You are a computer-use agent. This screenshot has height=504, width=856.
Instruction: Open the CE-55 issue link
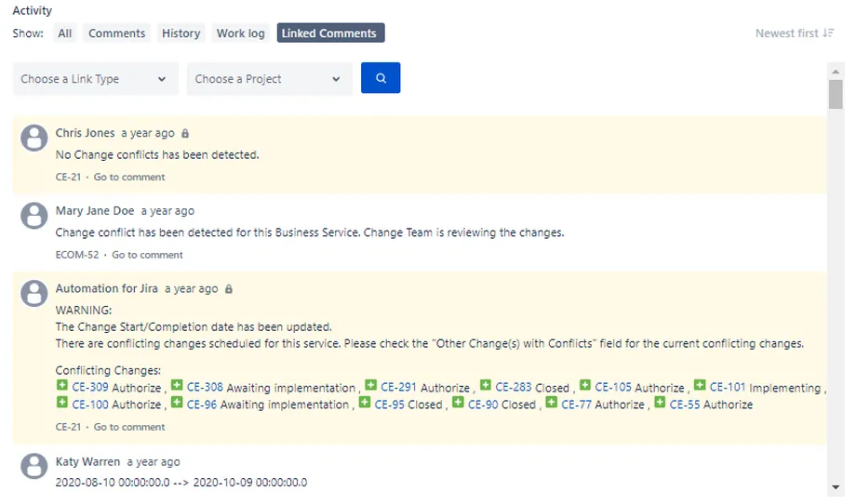pos(685,405)
